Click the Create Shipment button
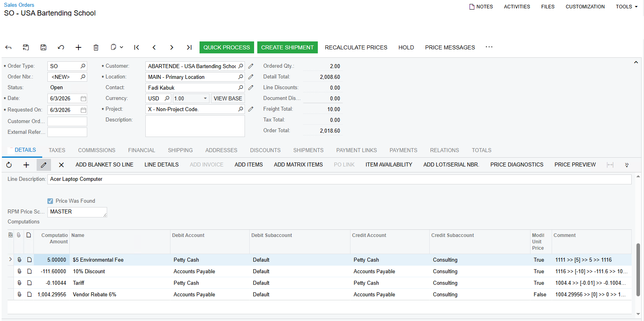 pyautogui.click(x=288, y=47)
